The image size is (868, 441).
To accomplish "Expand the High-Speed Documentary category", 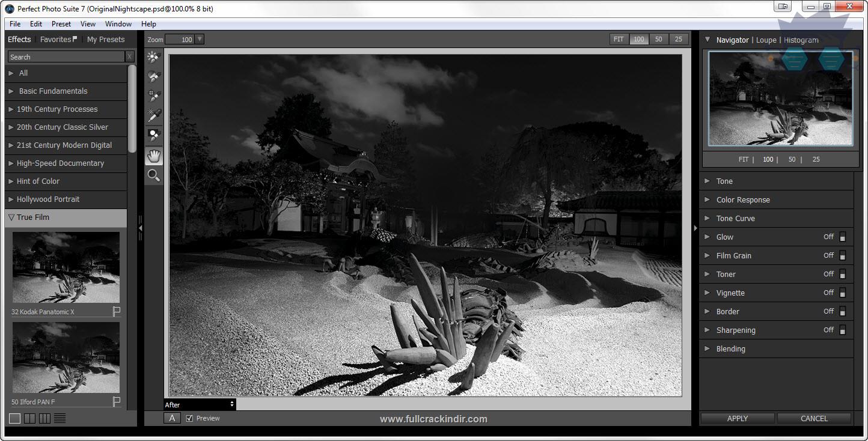I will (66, 163).
